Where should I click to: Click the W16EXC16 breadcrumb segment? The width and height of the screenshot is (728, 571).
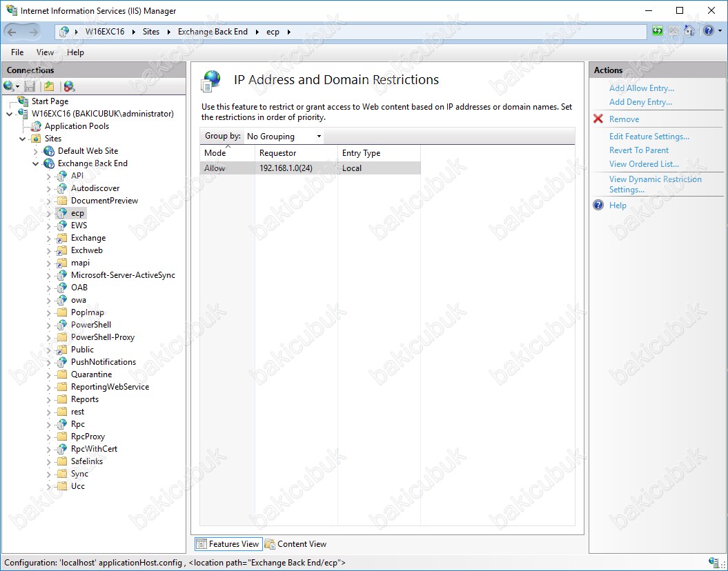pos(105,32)
